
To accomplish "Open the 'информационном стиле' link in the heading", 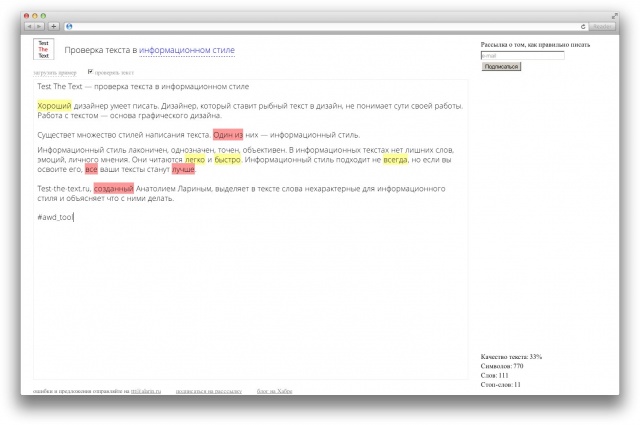I will point(187,50).
